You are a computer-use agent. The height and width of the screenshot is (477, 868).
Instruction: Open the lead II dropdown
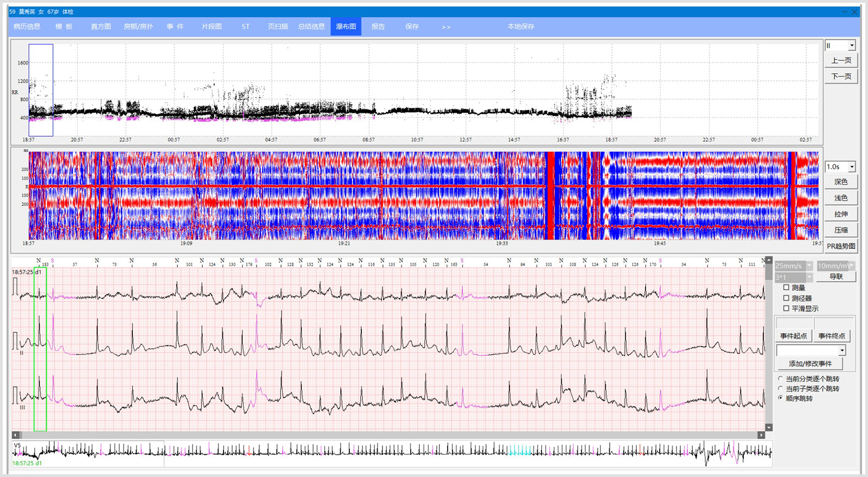click(852, 46)
